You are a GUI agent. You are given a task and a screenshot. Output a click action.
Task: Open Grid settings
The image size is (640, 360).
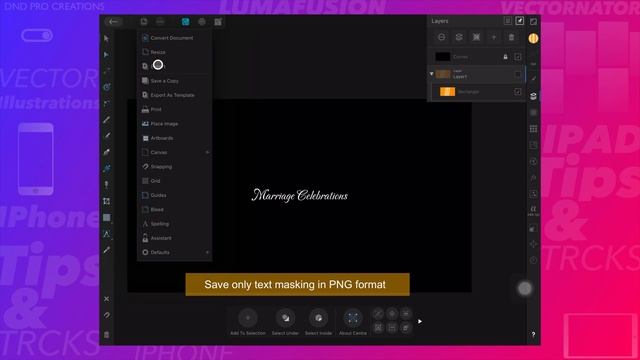[x=175, y=181]
